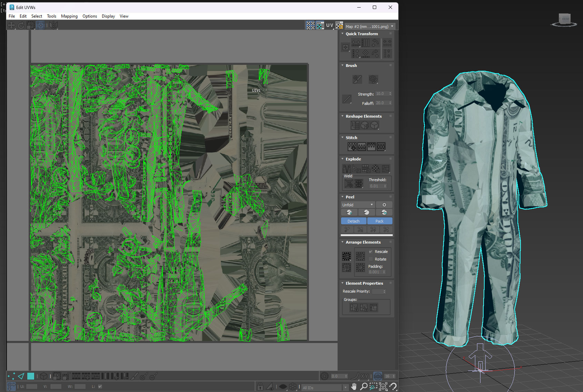
Task: Click the Pan view hand tool
Action: (x=354, y=386)
